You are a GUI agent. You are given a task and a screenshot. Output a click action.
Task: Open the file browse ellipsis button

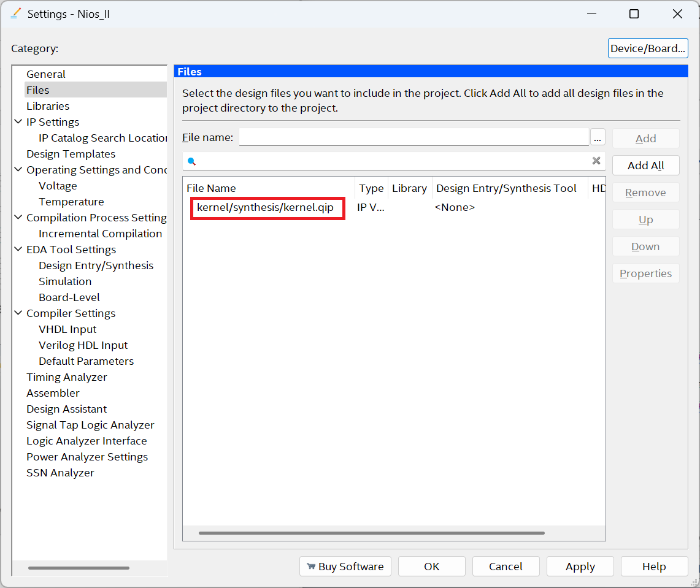[x=598, y=137]
